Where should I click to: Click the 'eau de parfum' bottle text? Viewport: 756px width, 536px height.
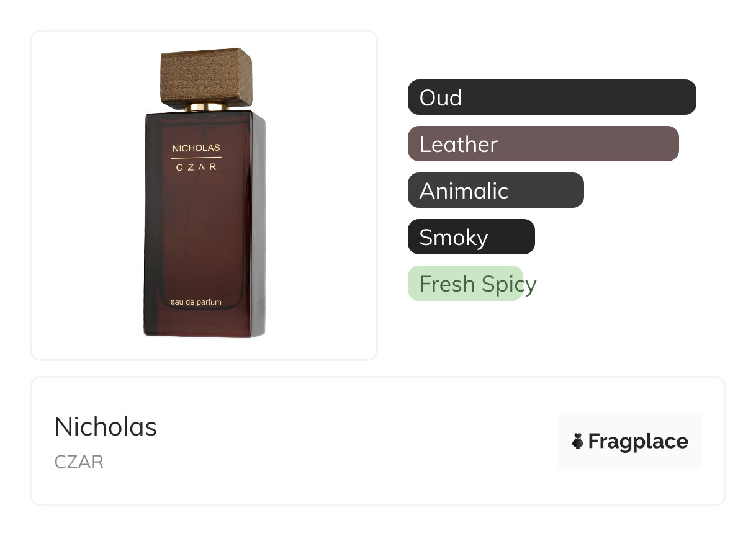click(196, 302)
